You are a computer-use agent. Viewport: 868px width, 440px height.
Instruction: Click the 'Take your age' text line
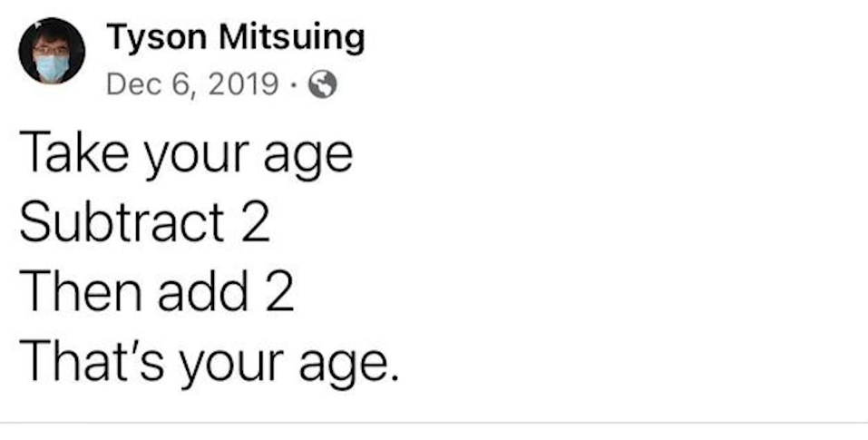pos(186,152)
